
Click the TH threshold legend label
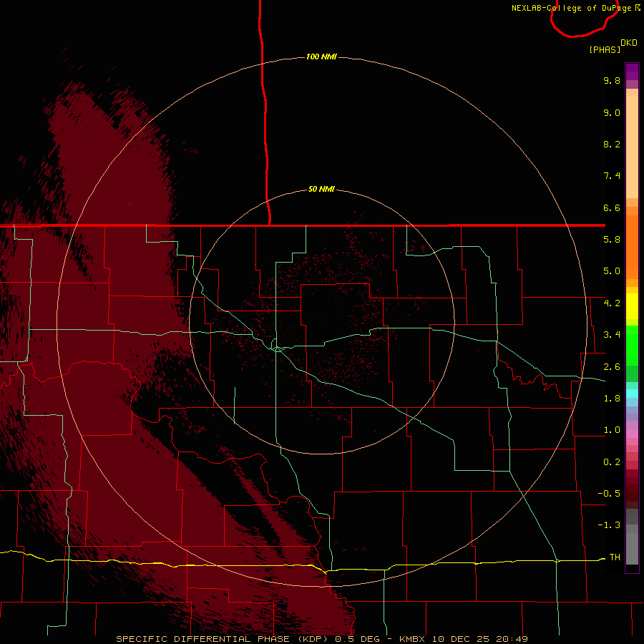point(615,557)
